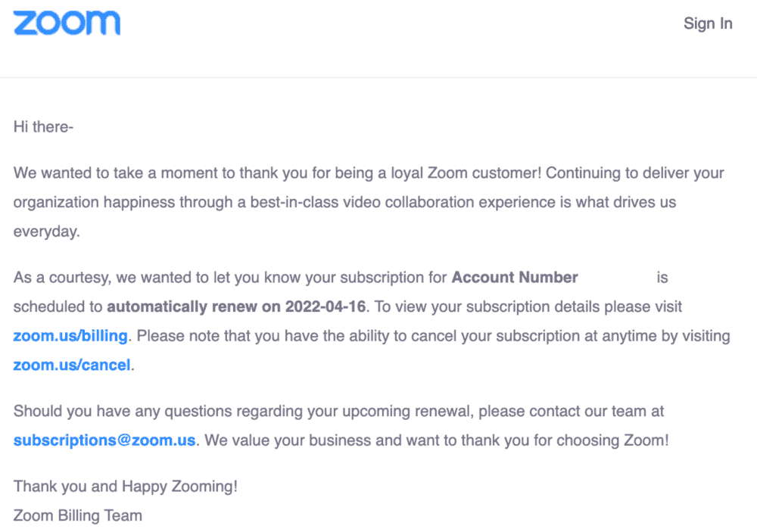Screen dimensions: 757x532
Task: Visit the zoom.us/billing link
Action: (70, 335)
